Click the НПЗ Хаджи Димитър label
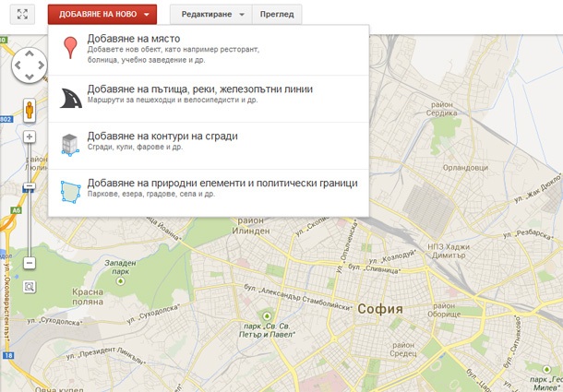The height and width of the screenshot is (392, 563). coord(449,251)
